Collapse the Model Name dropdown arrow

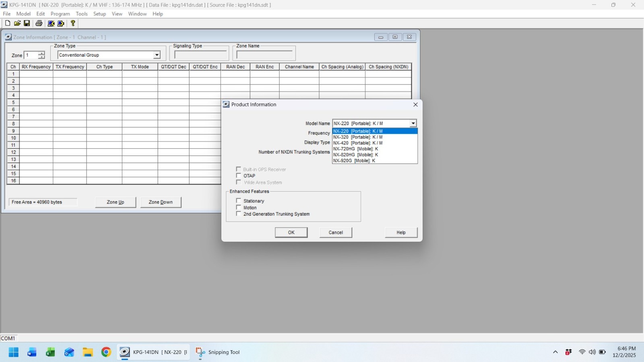click(x=413, y=123)
